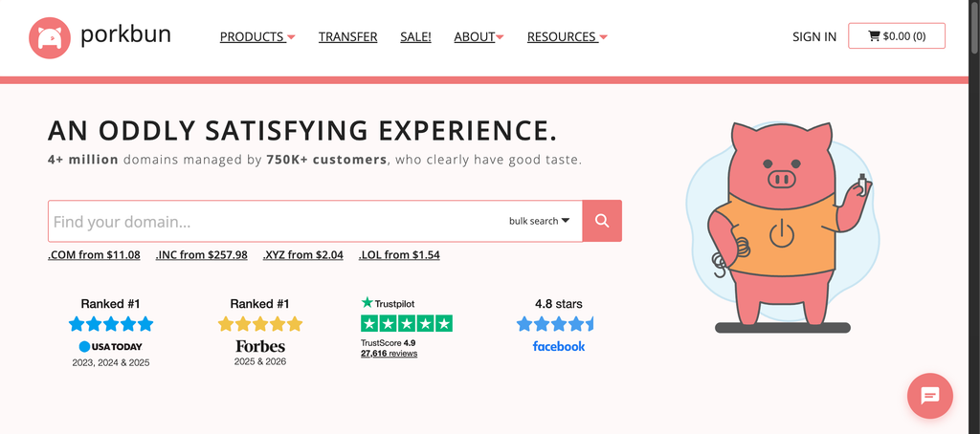Click the "TrustScore 4.9" text
This screenshot has height=434, width=980.
point(389,343)
